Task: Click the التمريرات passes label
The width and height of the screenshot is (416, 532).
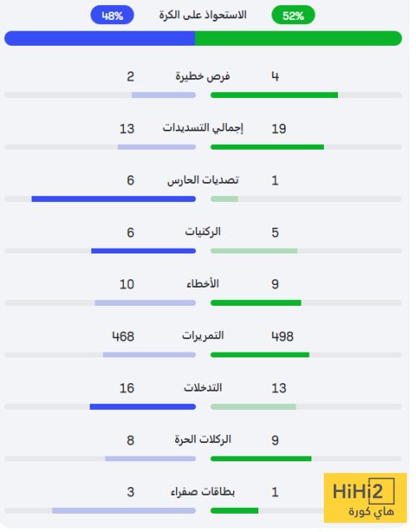Action: (x=203, y=336)
